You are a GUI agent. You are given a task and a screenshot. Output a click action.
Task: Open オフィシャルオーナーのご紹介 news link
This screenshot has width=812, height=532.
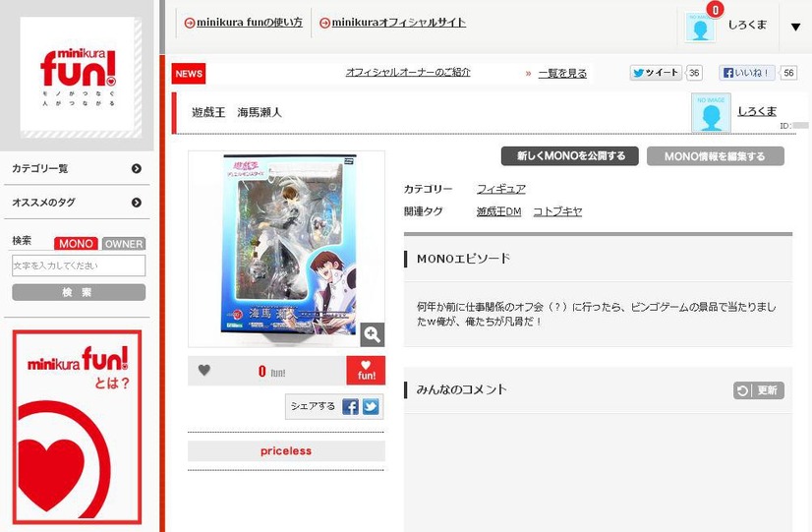click(x=408, y=73)
